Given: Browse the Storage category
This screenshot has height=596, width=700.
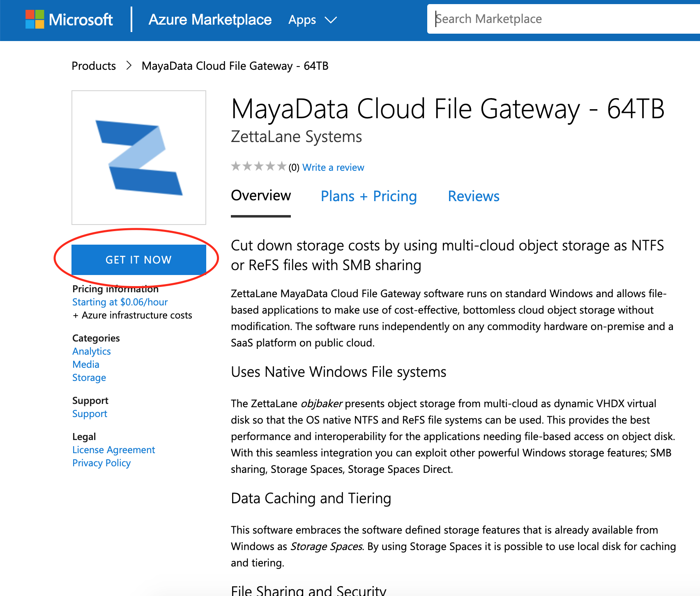Looking at the screenshot, I should click(x=89, y=378).
